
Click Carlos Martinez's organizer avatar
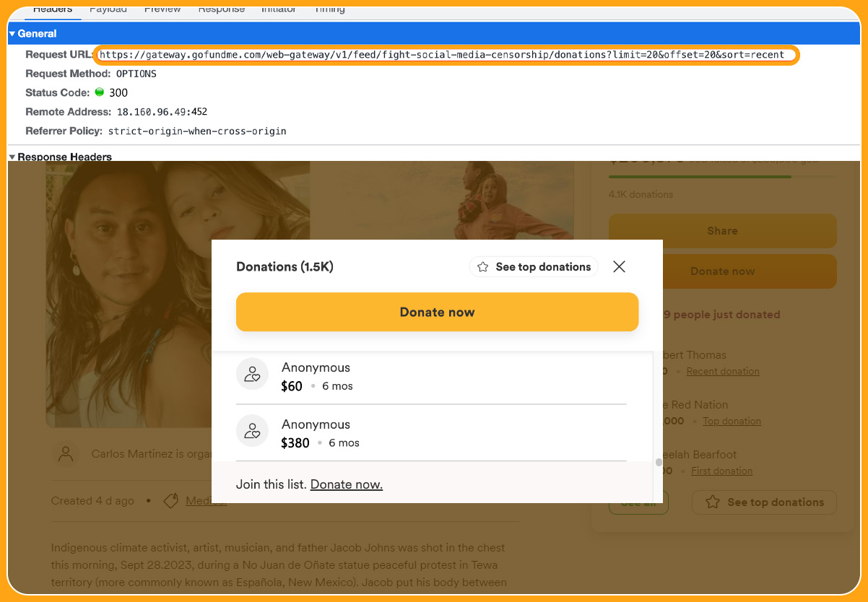tap(66, 453)
